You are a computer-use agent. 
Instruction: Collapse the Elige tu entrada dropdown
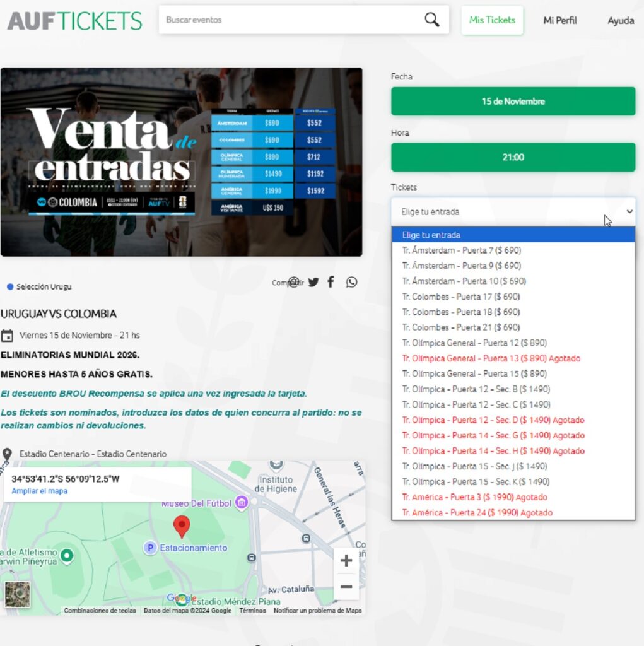(513, 212)
